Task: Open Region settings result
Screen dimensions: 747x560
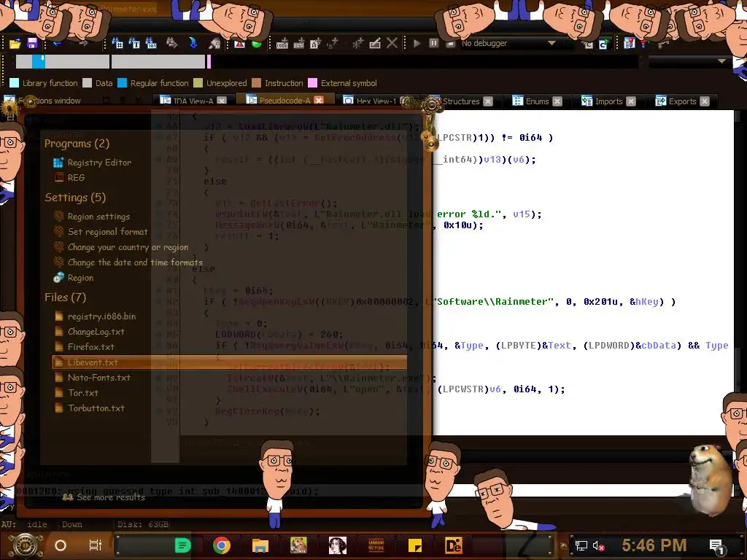Action: click(x=98, y=217)
